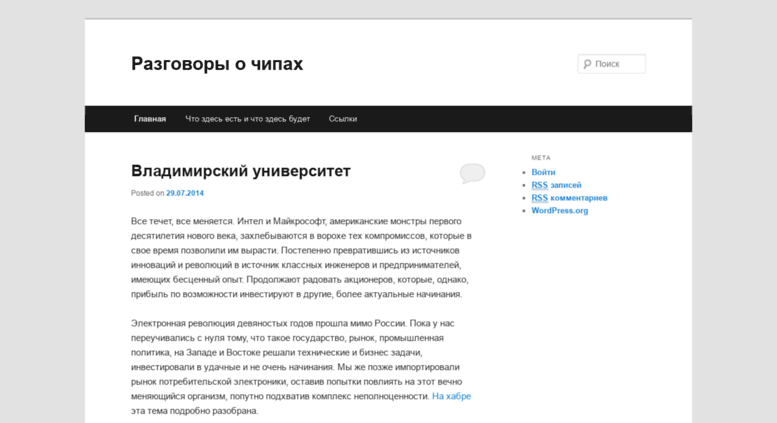Go to the Главная menu item
Viewport: 777px width, 423px height.
(150, 119)
